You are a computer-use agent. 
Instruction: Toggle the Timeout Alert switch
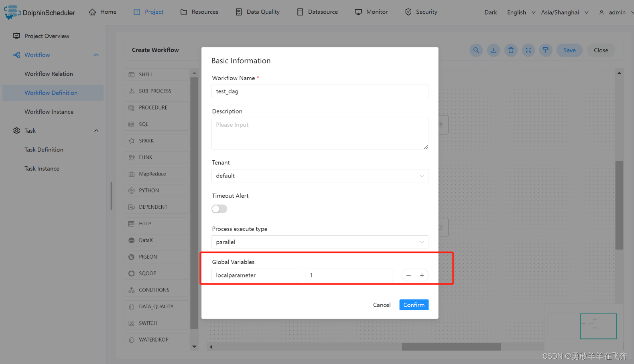click(219, 209)
